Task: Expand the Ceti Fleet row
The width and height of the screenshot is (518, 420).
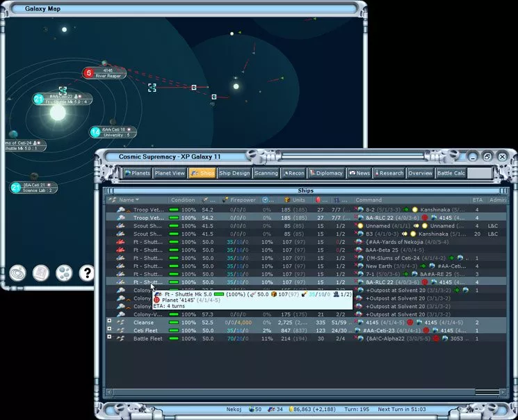Action: pos(109,330)
